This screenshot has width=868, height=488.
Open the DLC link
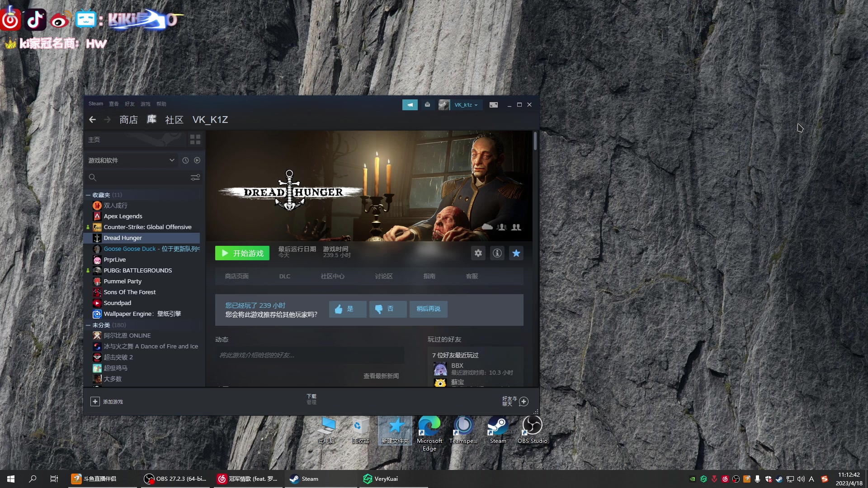pos(285,277)
